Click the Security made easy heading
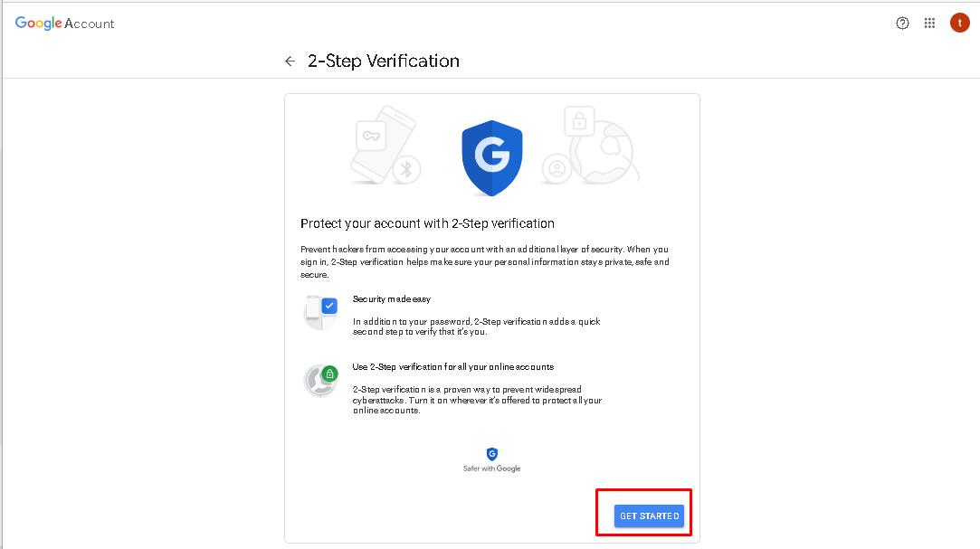Image resolution: width=980 pixels, height=549 pixels. [x=392, y=299]
